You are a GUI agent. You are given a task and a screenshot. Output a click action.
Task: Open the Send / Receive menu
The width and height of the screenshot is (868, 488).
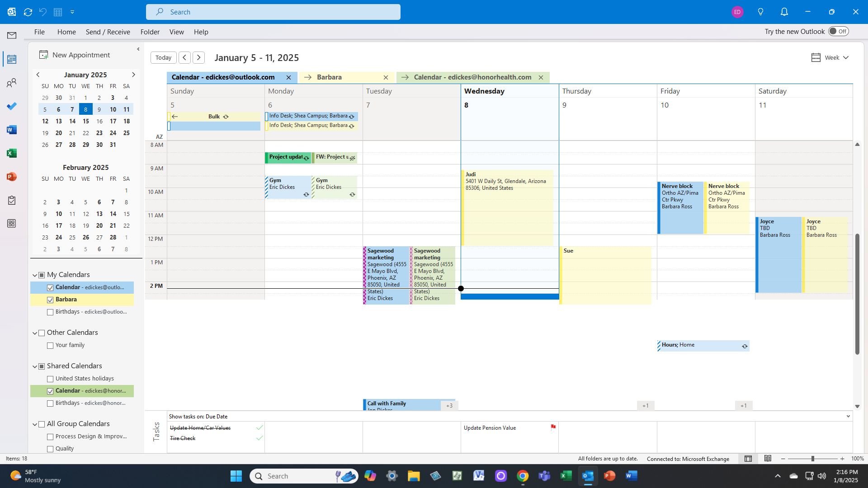tap(108, 32)
